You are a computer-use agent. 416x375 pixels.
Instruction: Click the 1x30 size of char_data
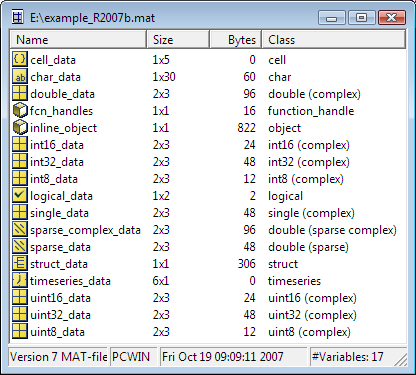click(164, 77)
